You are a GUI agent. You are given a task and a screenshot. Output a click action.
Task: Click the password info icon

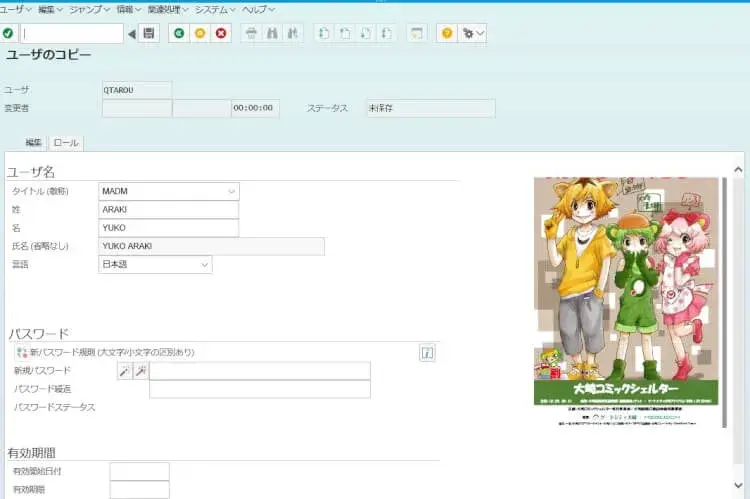pyautogui.click(x=427, y=353)
